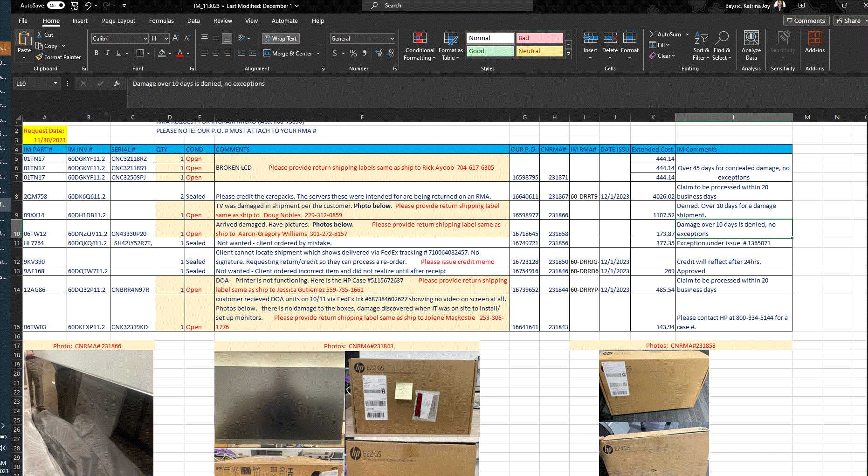Image resolution: width=868 pixels, height=476 pixels.
Task: Click the Share button
Action: (849, 21)
